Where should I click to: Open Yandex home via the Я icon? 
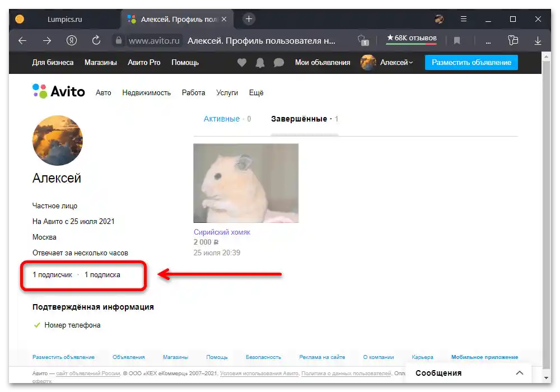(72, 40)
